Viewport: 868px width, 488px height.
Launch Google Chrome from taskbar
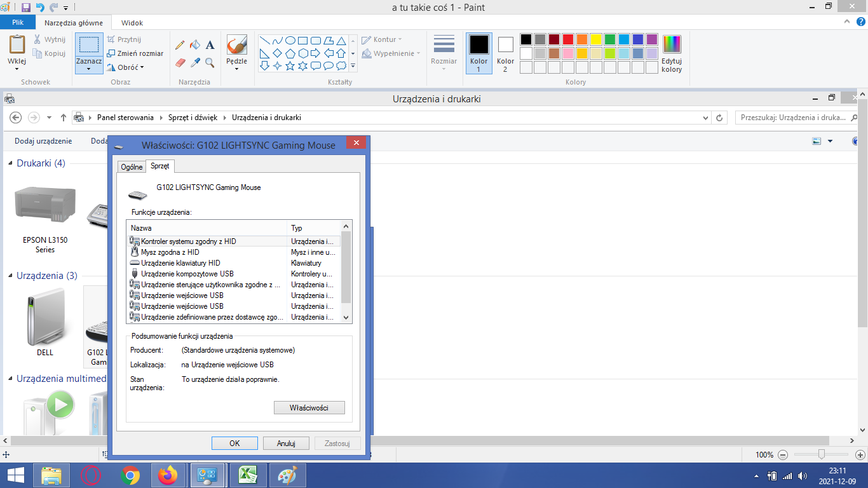tap(130, 475)
